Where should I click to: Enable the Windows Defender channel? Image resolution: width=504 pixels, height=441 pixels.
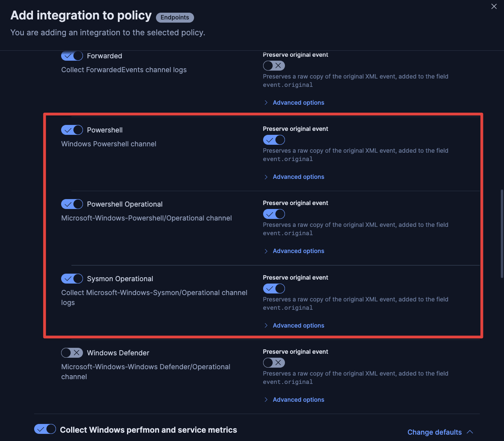click(72, 353)
